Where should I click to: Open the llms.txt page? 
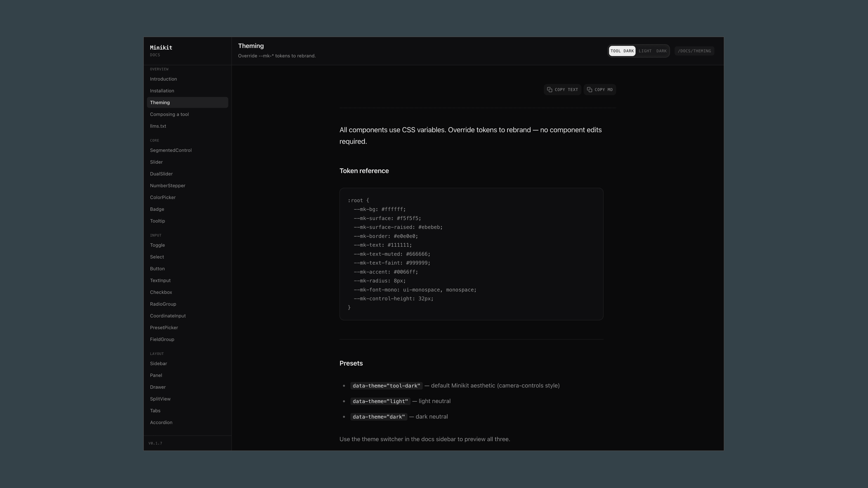(187, 126)
